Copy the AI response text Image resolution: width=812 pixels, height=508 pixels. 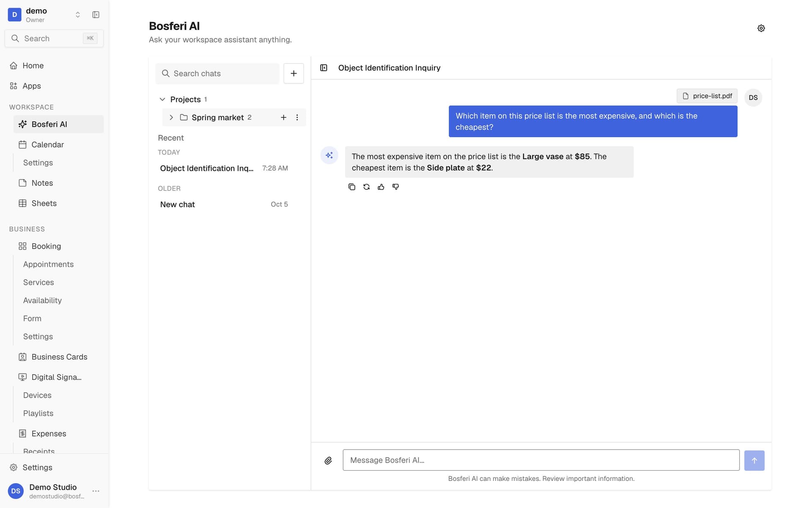tap(351, 187)
